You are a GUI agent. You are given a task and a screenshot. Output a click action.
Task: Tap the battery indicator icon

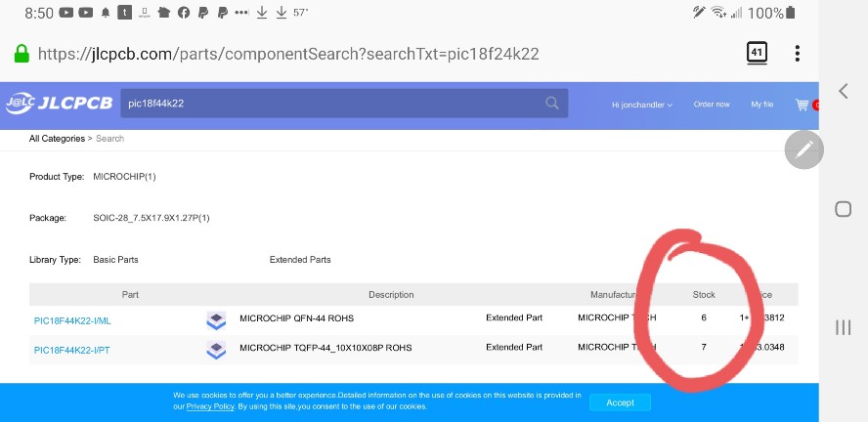[x=791, y=12]
